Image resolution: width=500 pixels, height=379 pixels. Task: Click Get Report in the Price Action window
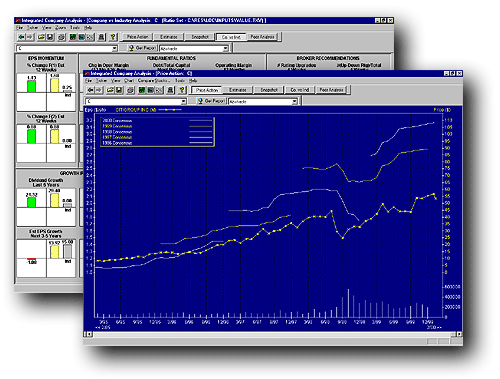pyautogui.click(x=211, y=101)
